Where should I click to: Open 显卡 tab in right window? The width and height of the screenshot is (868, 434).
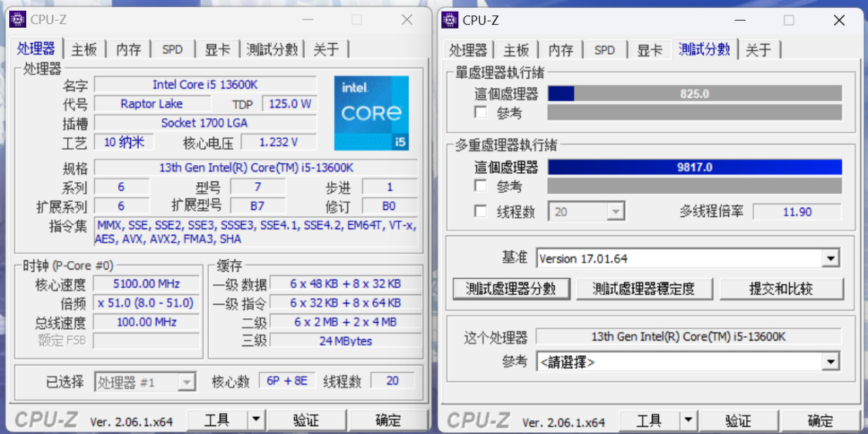click(x=650, y=50)
